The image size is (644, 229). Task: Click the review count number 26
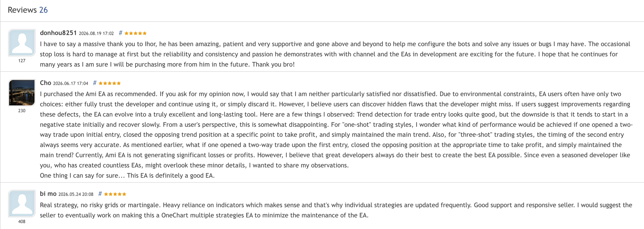(x=43, y=10)
